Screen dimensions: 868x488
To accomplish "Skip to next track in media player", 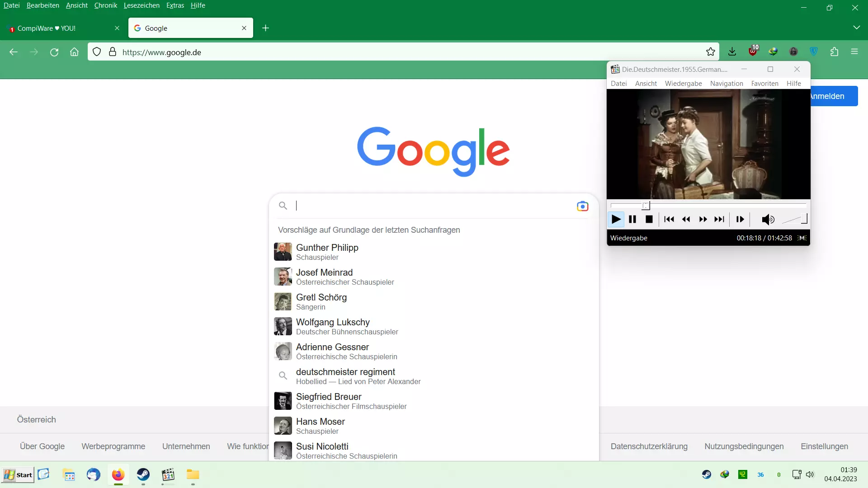I will pyautogui.click(x=719, y=220).
